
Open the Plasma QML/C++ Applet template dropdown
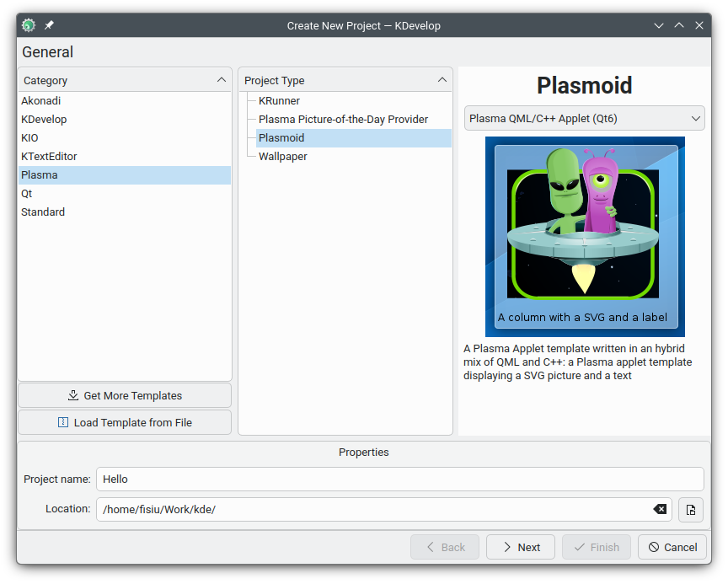(584, 118)
